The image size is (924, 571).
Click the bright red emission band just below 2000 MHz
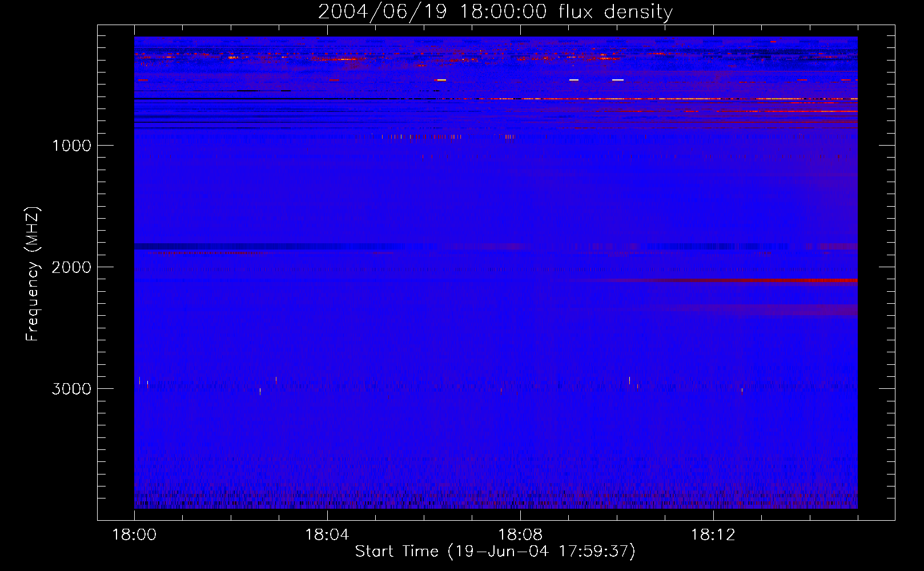pyautogui.click(x=742, y=280)
